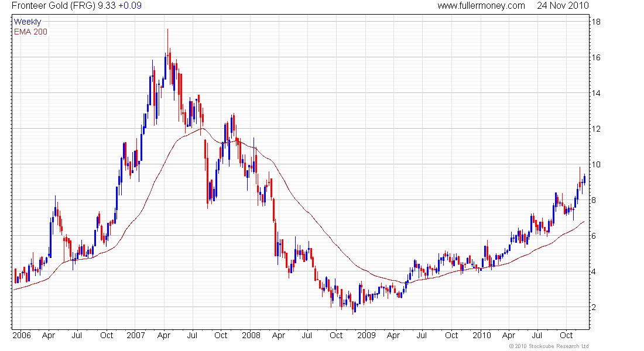Click the Stockcube Research Ltd copyright text
The image size is (644, 351).
pos(549,346)
